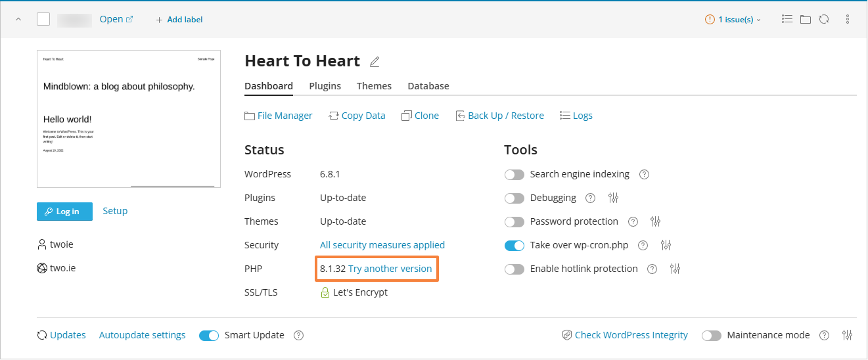Image resolution: width=868 pixels, height=360 pixels.
Task: Click the folder icon in the top-right header
Action: click(806, 19)
